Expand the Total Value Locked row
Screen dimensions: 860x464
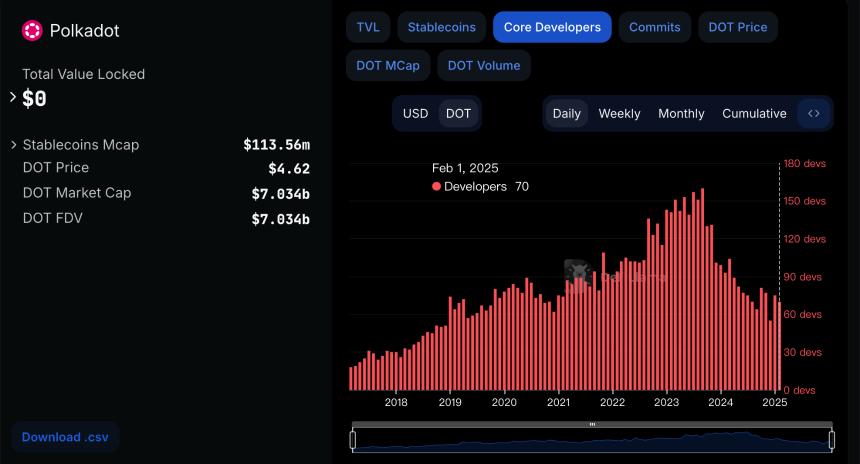tap(13, 97)
